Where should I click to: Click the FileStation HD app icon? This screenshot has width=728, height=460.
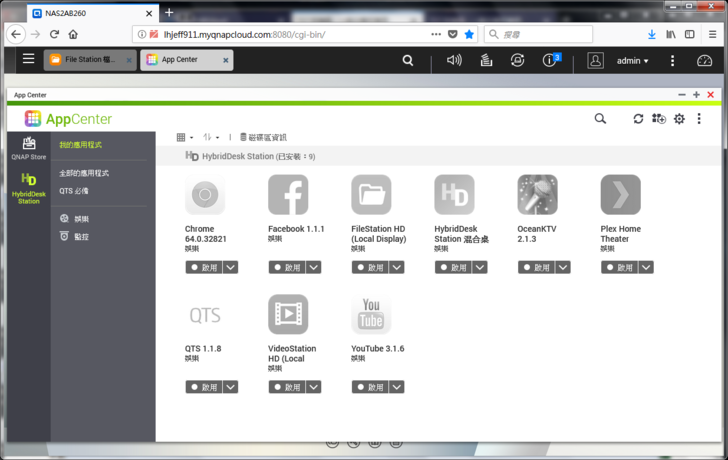[x=371, y=194]
